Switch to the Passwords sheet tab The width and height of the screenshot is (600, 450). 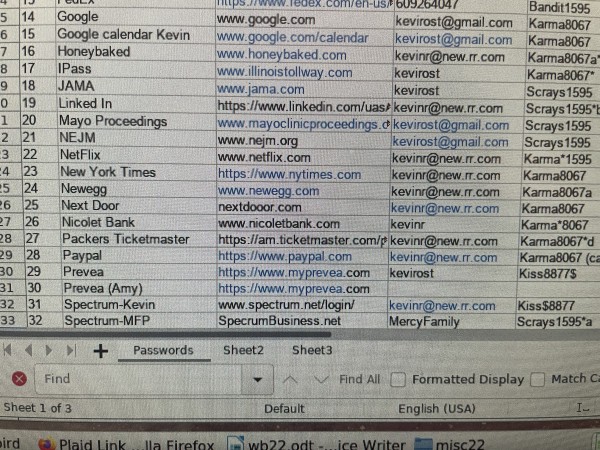(163, 350)
